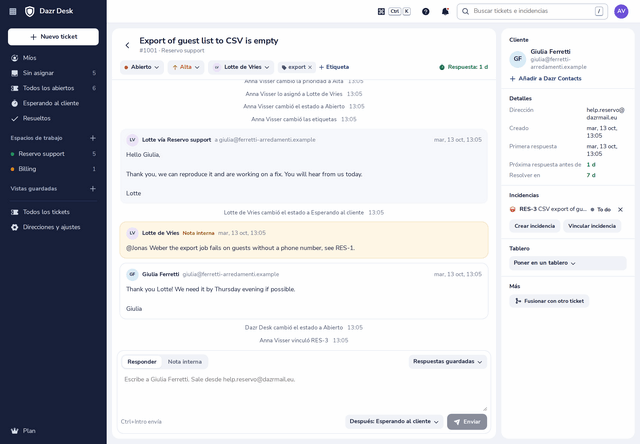Expand the Respuestas guardadas dropdown
The image size is (640, 444).
point(447,362)
